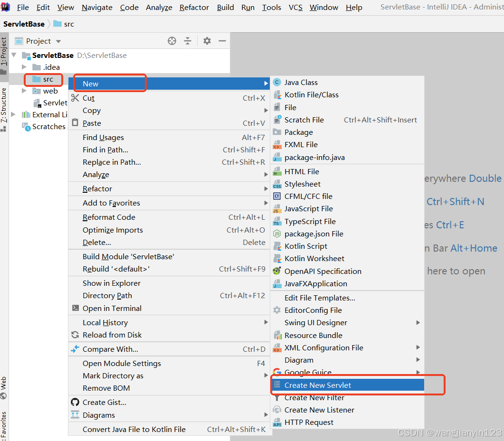The height and width of the screenshot is (441, 504).
Task: Open the Favorites side tool tab
Action: (x=4, y=426)
